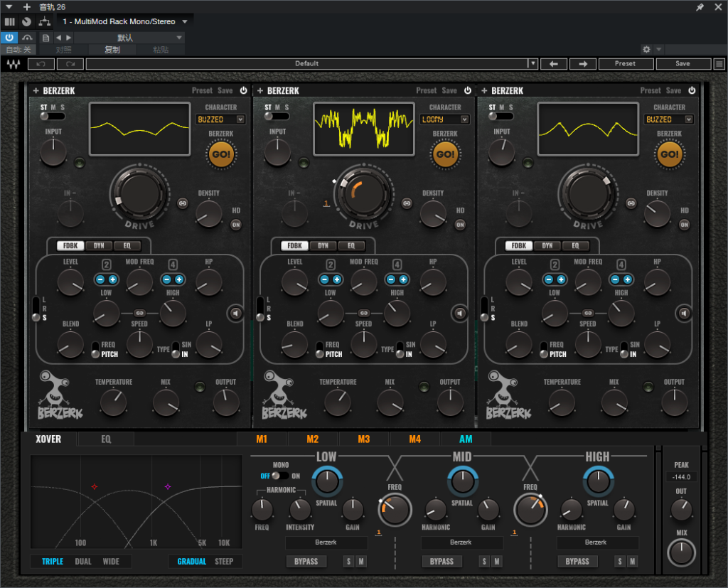728x588 pixels.
Task: Select EQ tab in second Berzerk
Action: pyautogui.click(x=351, y=246)
